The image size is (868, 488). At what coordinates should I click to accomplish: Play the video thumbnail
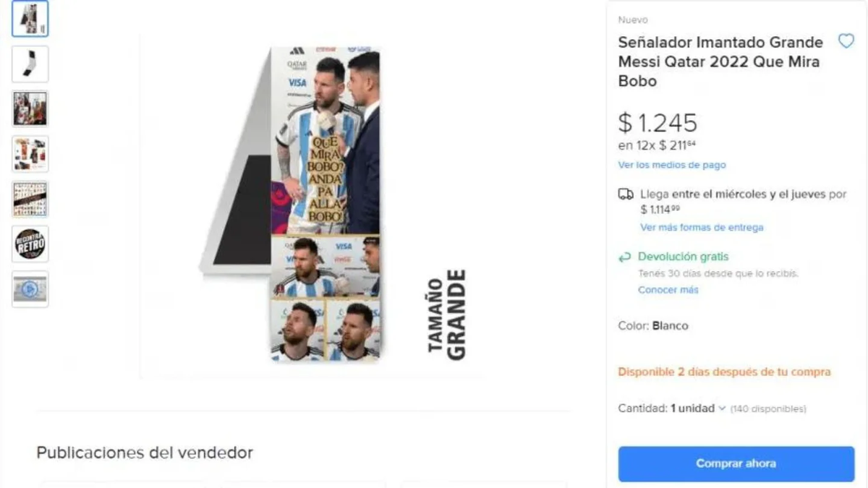[30, 289]
